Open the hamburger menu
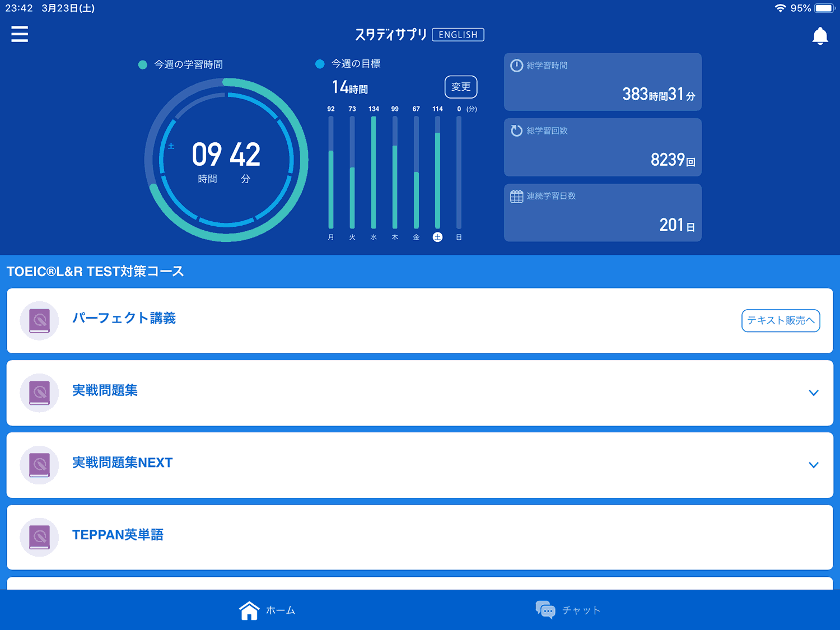Image resolution: width=840 pixels, height=630 pixels. click(x=20, y=34)
